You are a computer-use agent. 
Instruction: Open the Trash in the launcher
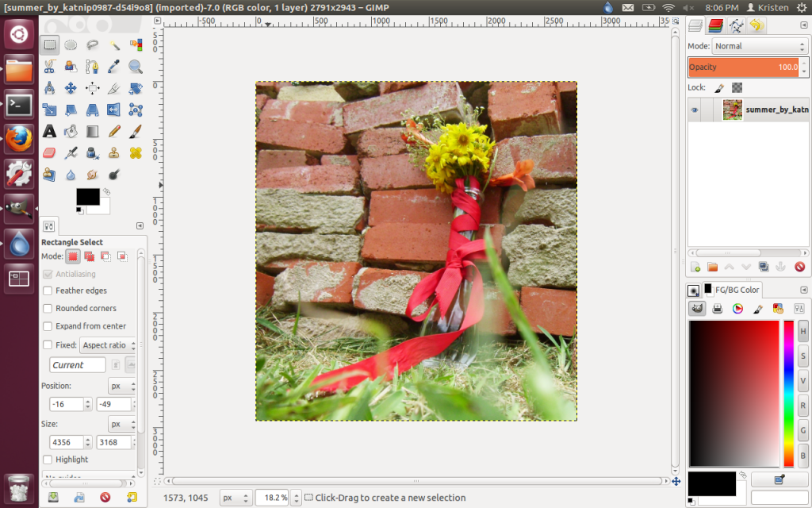[x=19, y=488]
